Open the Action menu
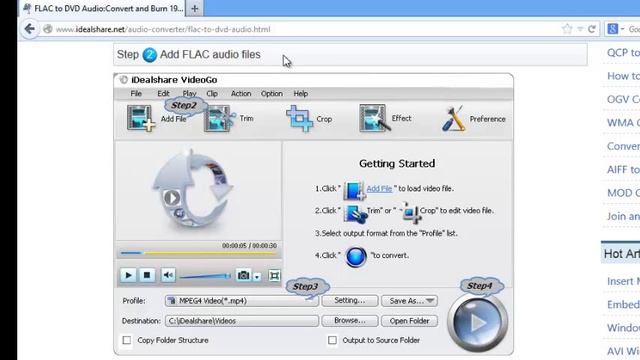640x360 pixels. coord(241,93)
